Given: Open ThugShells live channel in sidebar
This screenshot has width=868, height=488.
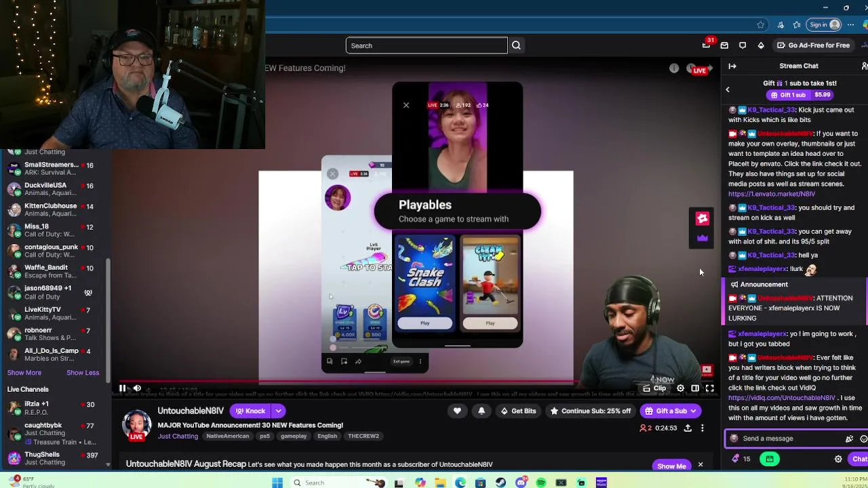Looking at the screenshot, I should click(54, 458).
